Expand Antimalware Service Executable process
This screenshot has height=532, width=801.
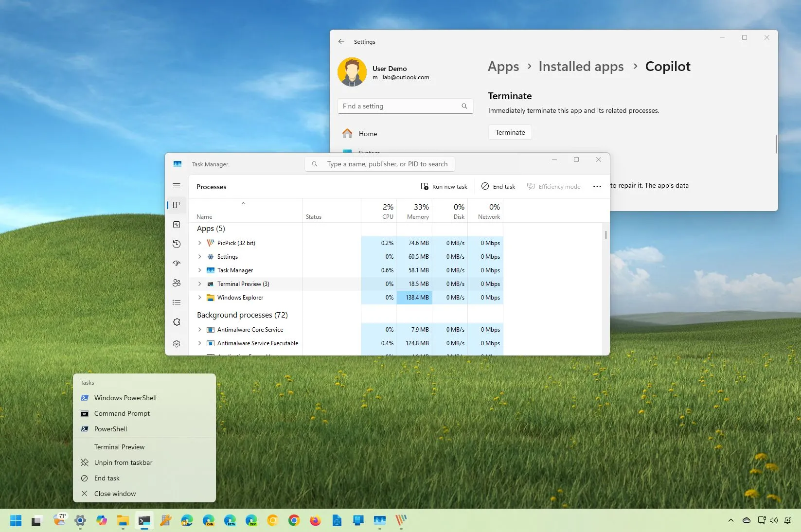(x=199, y=343)
